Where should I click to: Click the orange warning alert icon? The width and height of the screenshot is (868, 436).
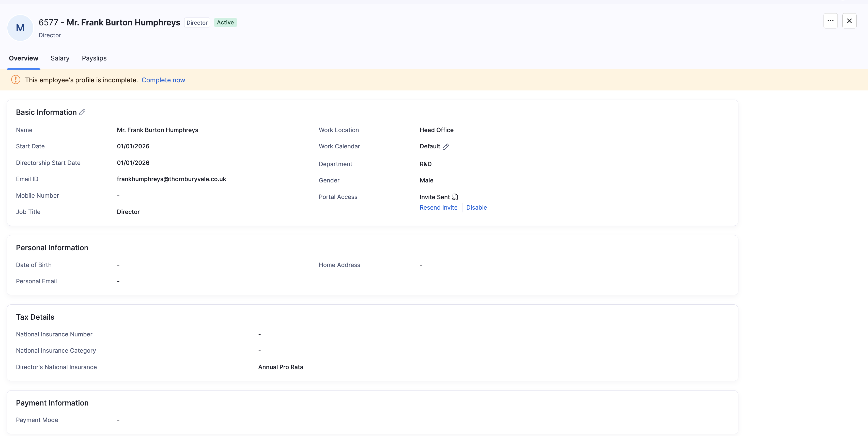click(x=15, y=80)
